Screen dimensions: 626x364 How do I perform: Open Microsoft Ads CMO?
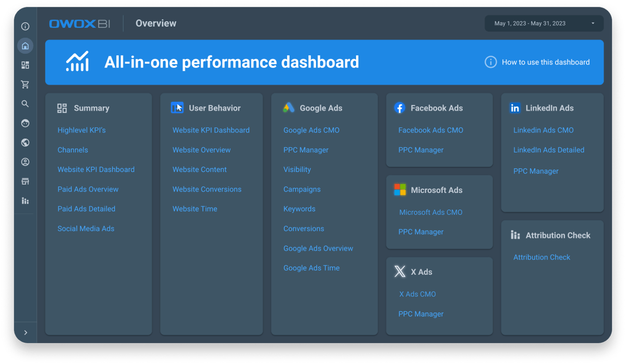[x=430, y=212]
